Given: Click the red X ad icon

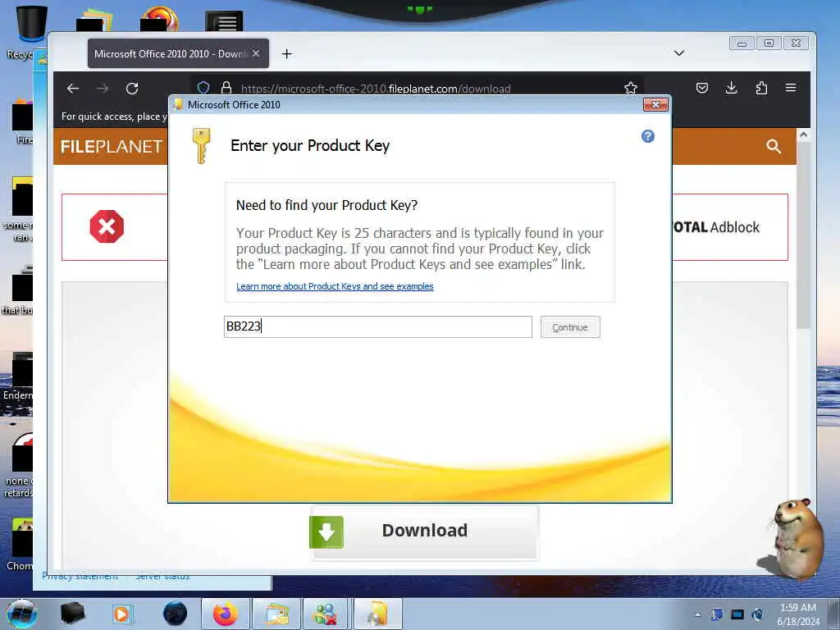Looking at the screenshot, I should tap(107, 226).
